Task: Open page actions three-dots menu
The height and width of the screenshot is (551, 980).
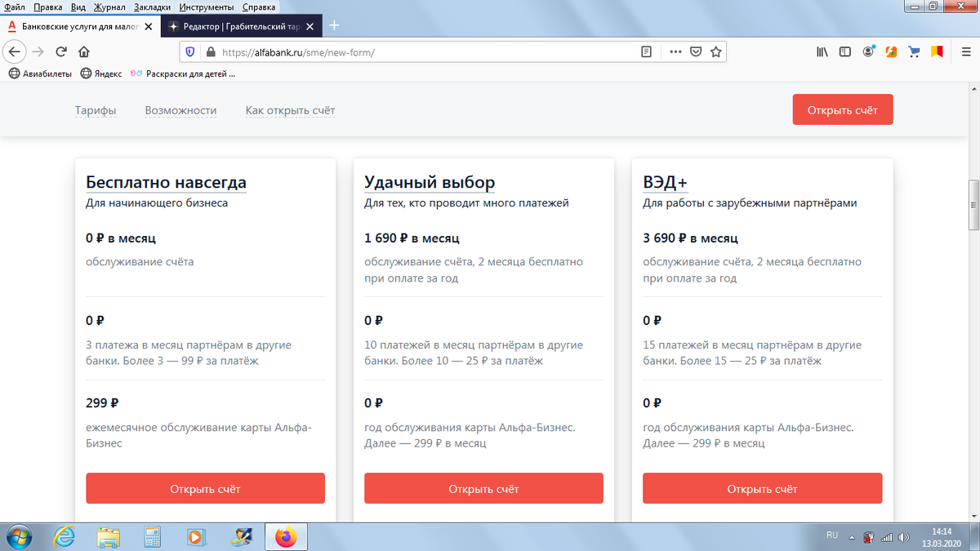Action: click(x=675, y=51)
